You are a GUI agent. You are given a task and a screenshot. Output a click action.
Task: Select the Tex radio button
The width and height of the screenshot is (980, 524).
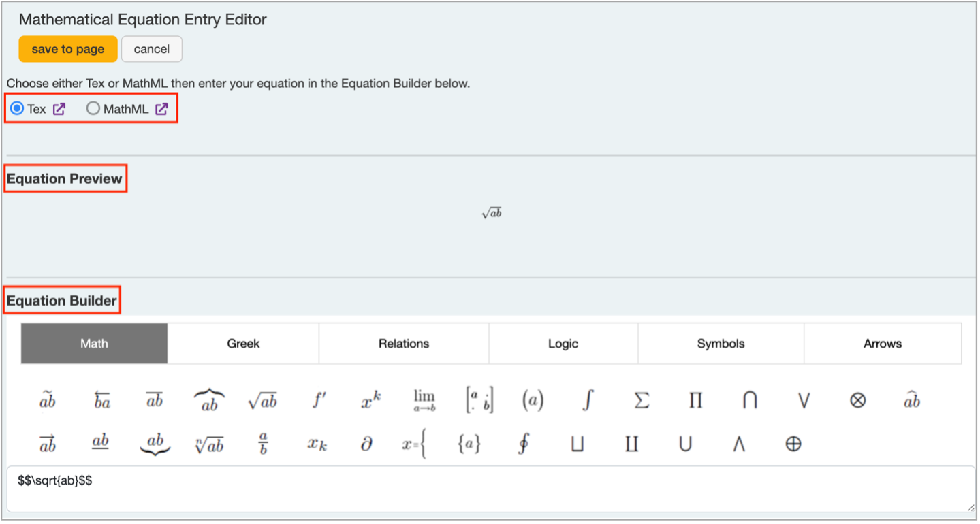pyautogui.click(x=17, y=109)
